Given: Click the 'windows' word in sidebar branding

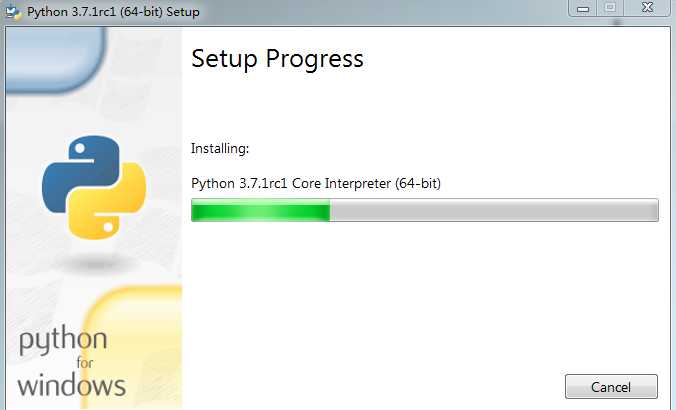Looking at the screenshot, I should (72, 385).
